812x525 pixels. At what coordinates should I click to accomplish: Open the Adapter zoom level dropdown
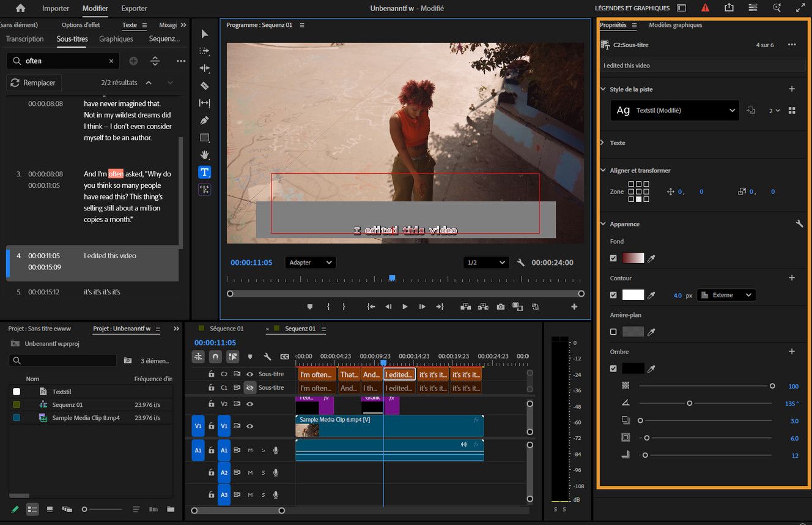coord(310,262)
